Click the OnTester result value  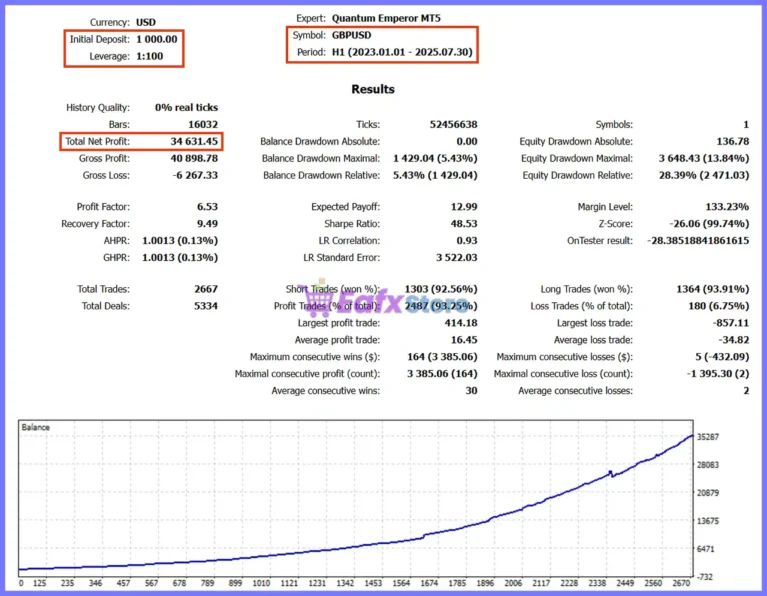point(698,241)
